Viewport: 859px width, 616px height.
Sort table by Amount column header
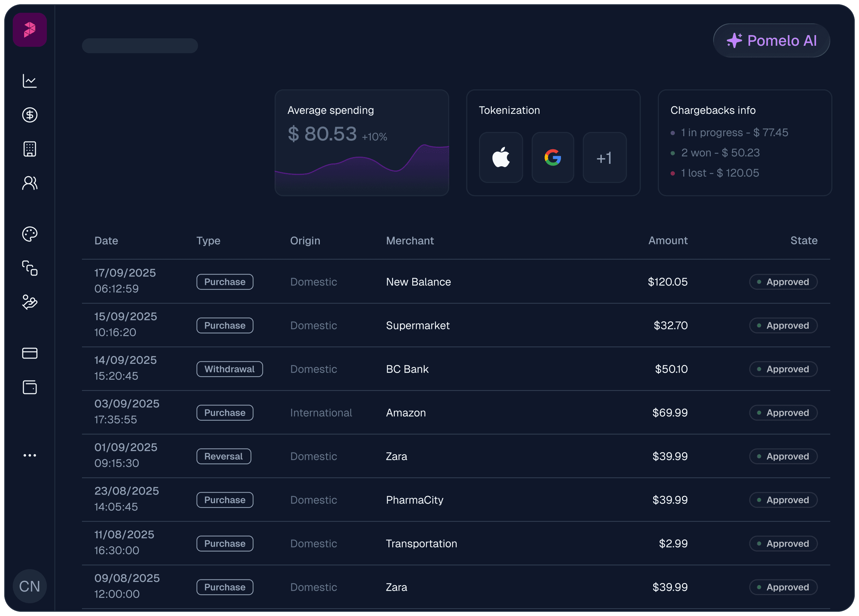click(x=667, y=240)
